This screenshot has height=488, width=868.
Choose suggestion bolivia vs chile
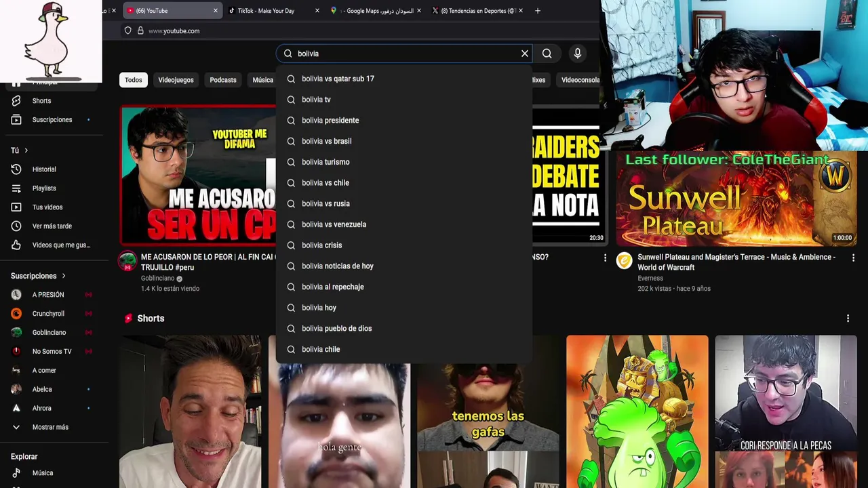[x=404, y=183]
